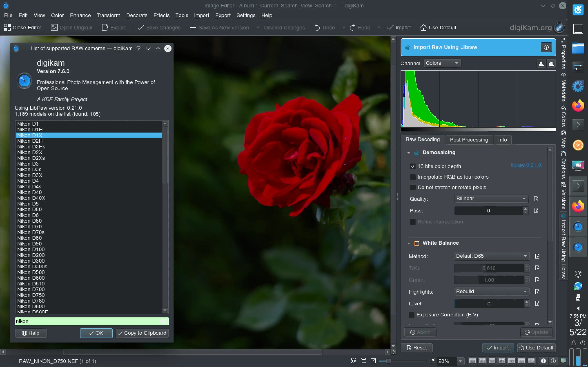
Task: Enable the White Balance checkbox
Action: coord(417,243)
